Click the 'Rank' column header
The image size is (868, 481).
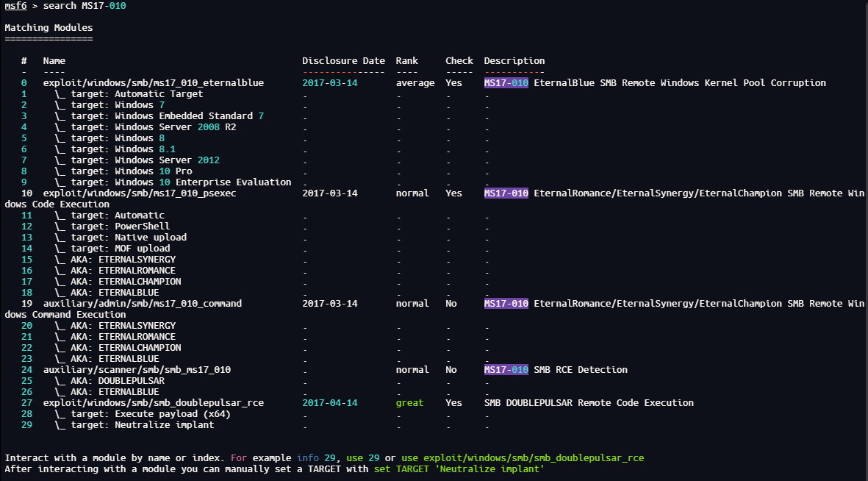point(406,61)
